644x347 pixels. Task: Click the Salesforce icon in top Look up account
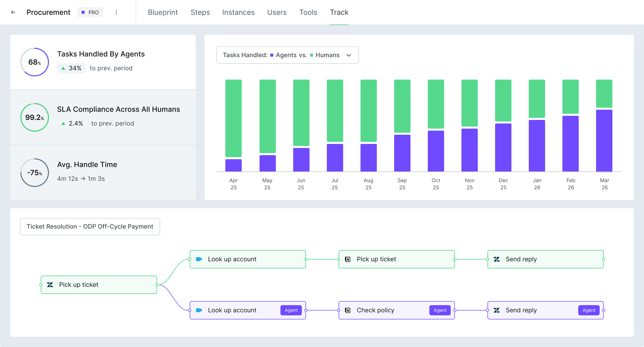pyautogui.click(x=199, y=259)
